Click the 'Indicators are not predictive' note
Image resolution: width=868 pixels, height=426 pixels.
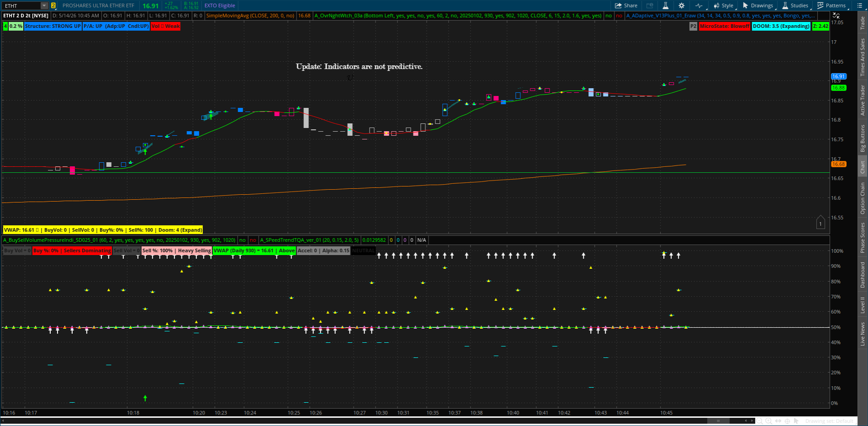359,67
